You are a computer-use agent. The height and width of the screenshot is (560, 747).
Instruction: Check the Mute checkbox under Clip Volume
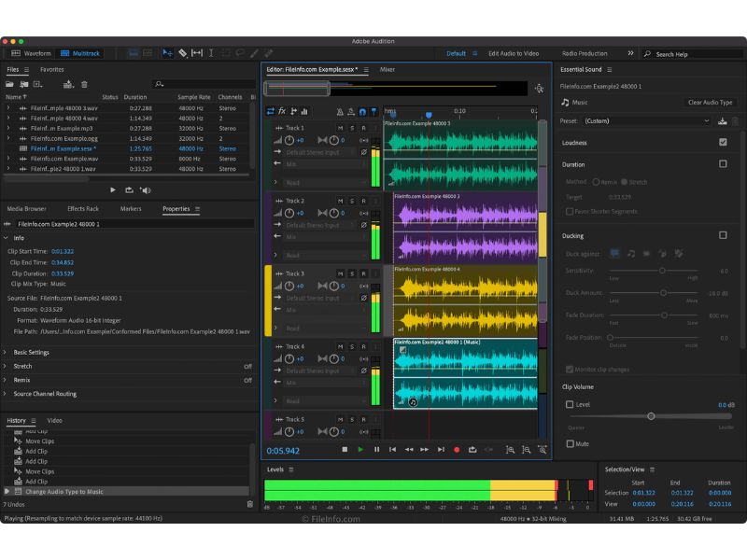[571, 444]
